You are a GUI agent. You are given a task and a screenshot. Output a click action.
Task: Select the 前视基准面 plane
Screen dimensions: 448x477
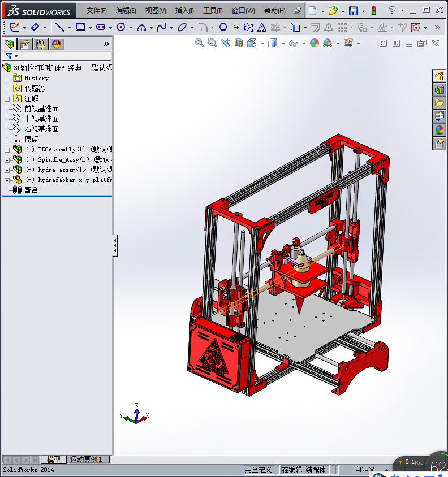coord(42,109)
